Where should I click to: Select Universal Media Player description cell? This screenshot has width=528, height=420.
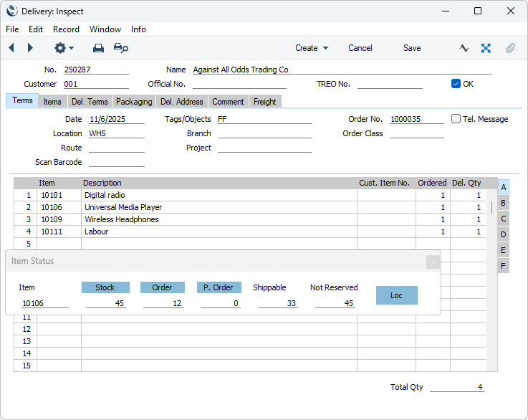(219, 207)
